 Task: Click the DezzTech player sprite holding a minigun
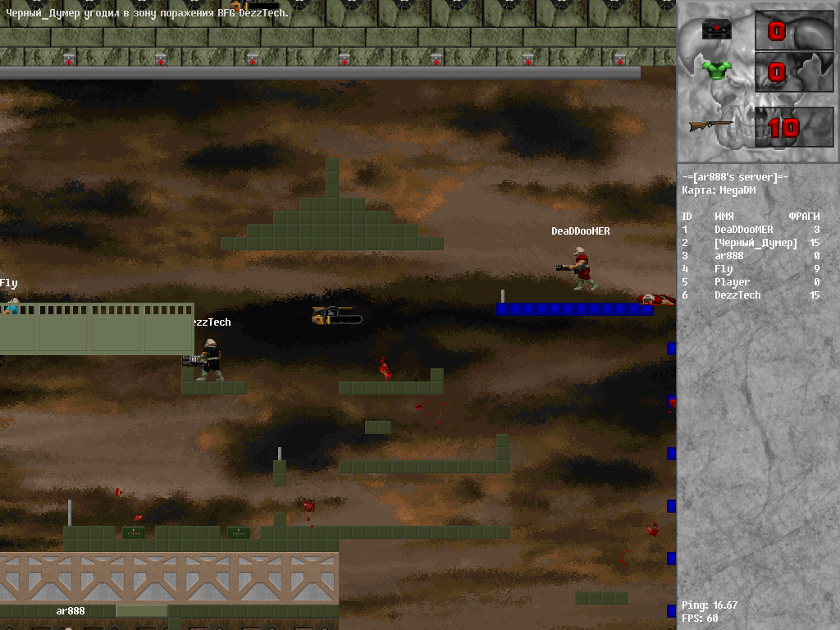[204, 360]
